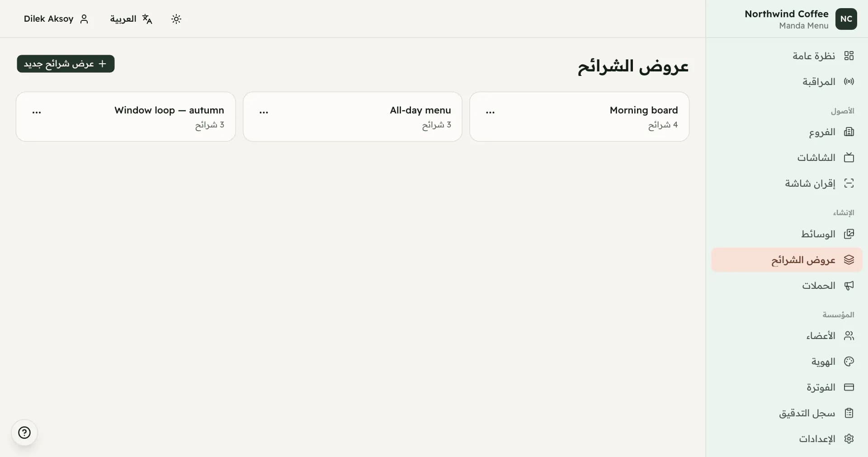Go to الأعضاء in sidebar
Image resolution: width=868 pixels, height=457 pixels.
pyautogui.click(x=787, y=335)
